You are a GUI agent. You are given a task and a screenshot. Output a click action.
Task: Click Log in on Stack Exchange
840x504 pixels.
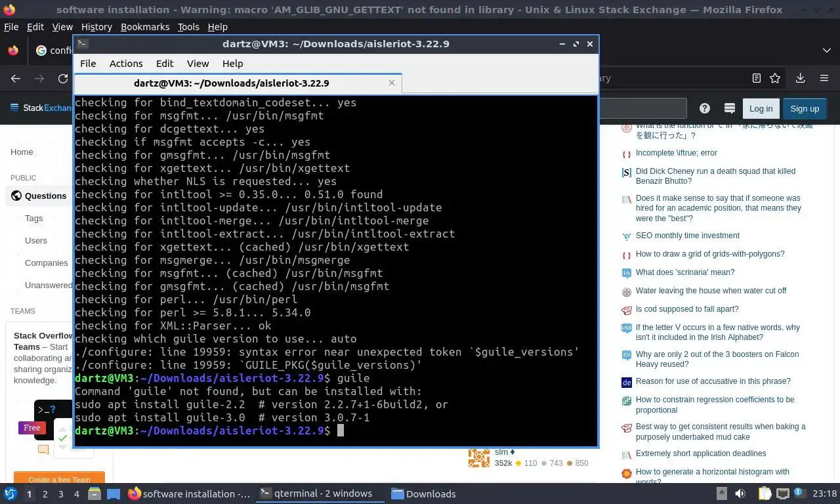click(761, 108)
